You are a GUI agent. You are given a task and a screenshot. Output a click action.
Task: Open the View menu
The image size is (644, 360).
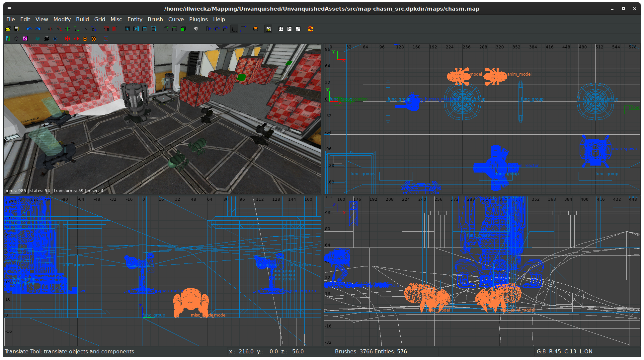pos(42,19)
